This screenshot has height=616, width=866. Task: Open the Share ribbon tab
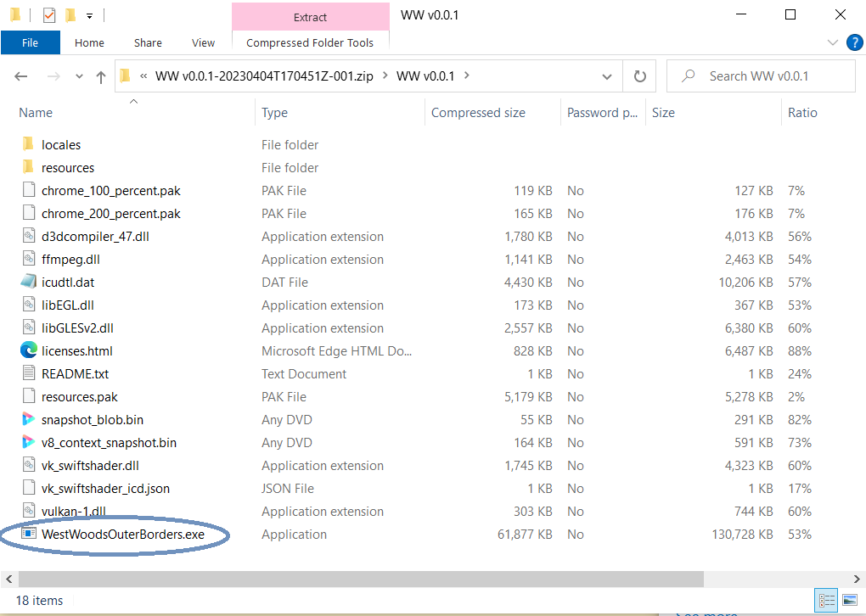coord(148,42)
